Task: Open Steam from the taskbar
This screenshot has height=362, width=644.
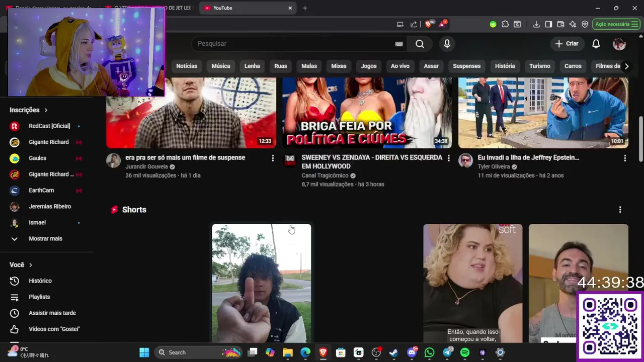Action: pyautogui.click(x=393, y=352)
